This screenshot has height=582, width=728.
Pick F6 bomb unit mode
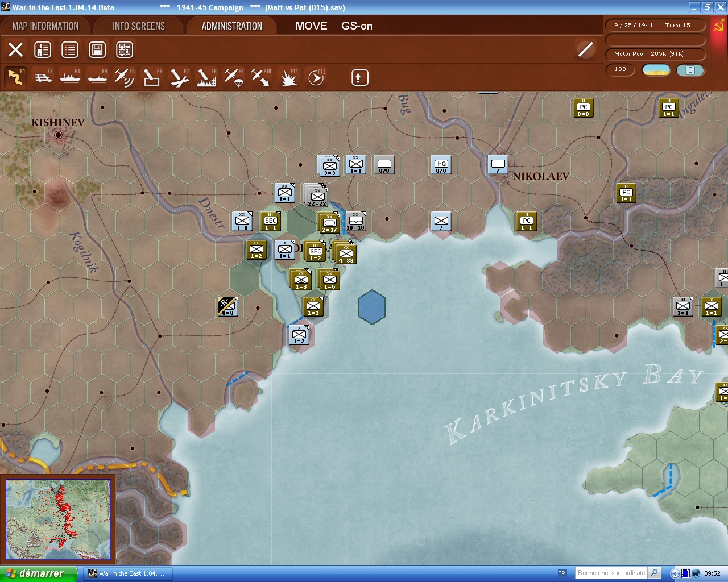(x=152, y=77)
